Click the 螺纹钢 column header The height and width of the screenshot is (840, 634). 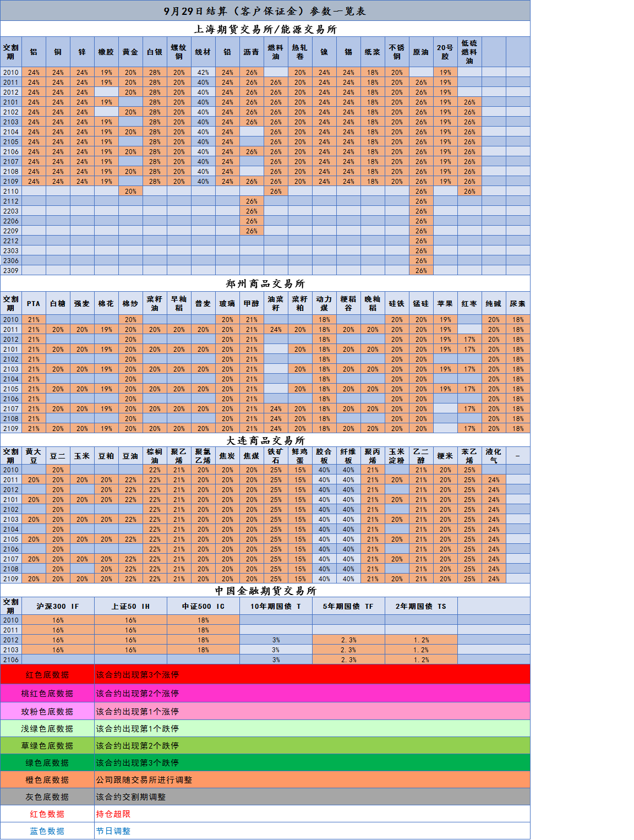coord(179,52)
